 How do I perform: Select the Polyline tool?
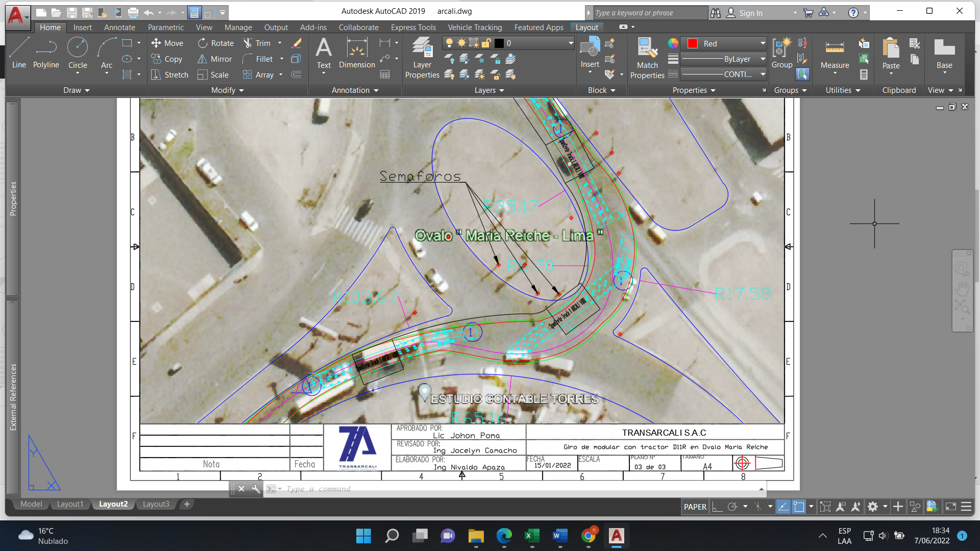[x=46, y=54]
